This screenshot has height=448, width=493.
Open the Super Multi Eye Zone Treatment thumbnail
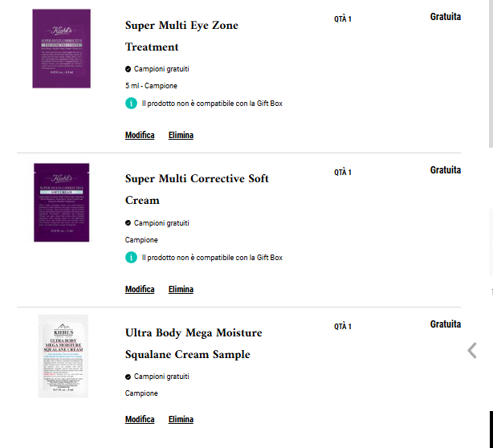coord(62,49)
